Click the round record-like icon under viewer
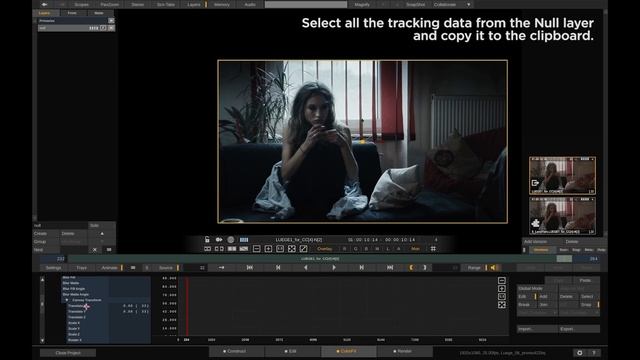 pos(231,240)
